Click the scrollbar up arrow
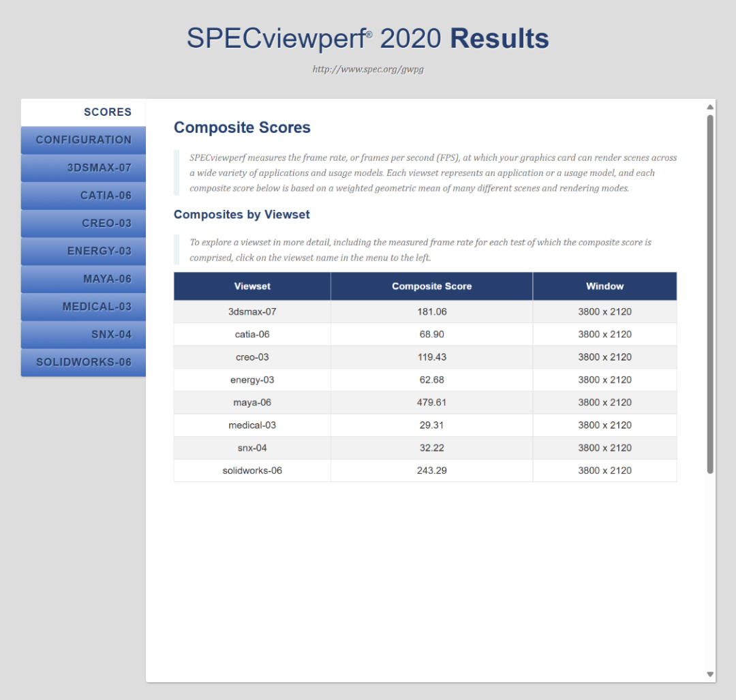The image size is (736, 700). [x=709, y=107]
